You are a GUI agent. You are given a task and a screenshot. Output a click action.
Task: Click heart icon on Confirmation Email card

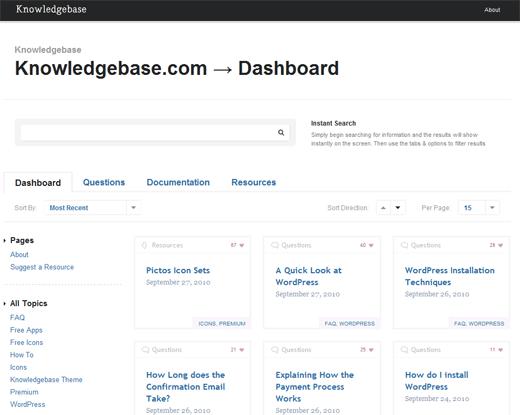242,350
